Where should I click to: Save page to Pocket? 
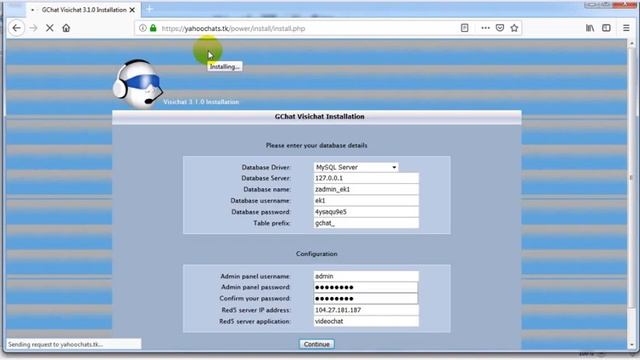point(500,28)
